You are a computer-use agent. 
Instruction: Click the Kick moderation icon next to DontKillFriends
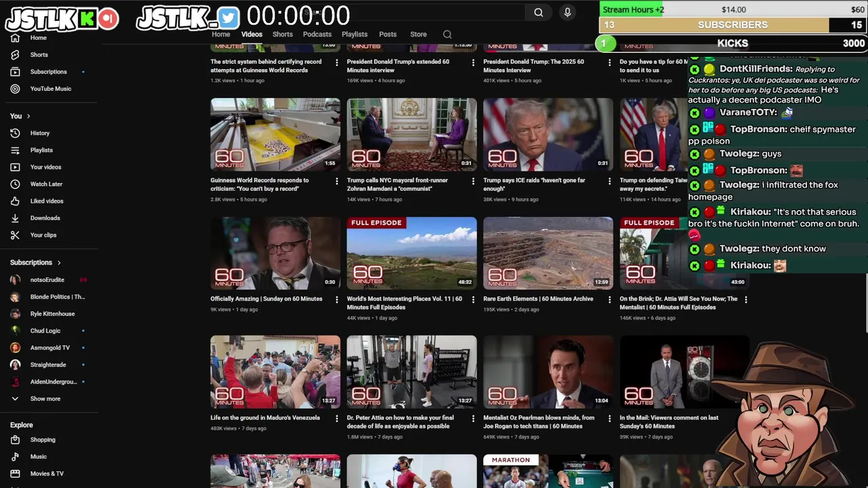[x=694, y=70]
